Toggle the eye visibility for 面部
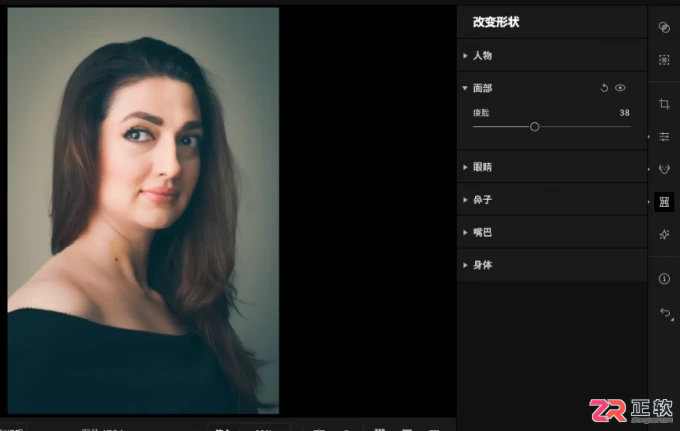This screenshot has width=680, height=431. 620,88
